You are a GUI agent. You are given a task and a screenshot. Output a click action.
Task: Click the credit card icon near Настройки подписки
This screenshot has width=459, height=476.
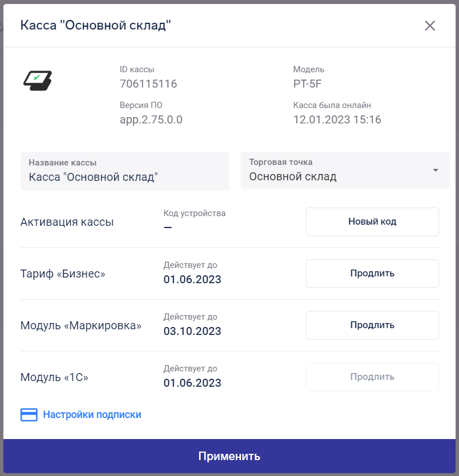pyautogui.click(x=29, y=415)
